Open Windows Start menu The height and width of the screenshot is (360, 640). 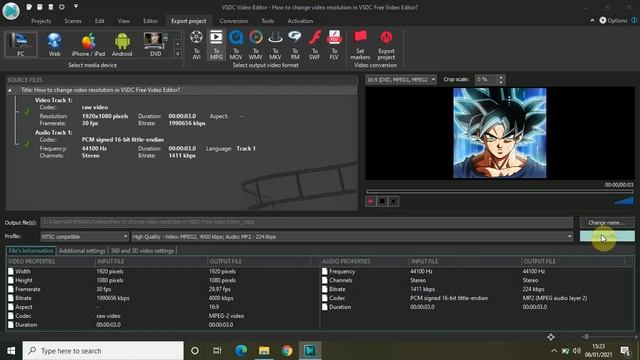pyautogui.click(x=11, y=351)
